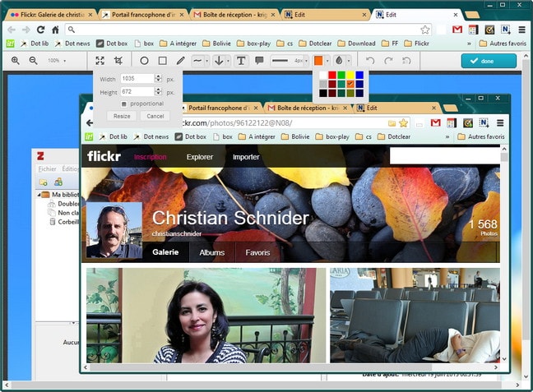Select the ellipse shape tool

click(x=144, y=61)
